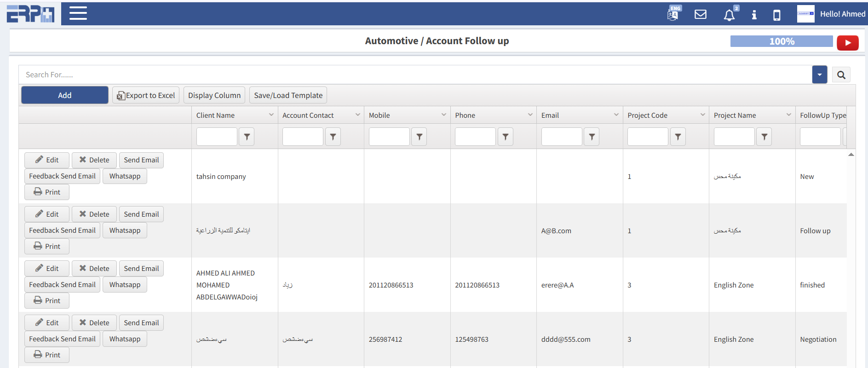Open the mail envelope icon
Viewport: 868px width, 368px height.
(x=700, y=14)
